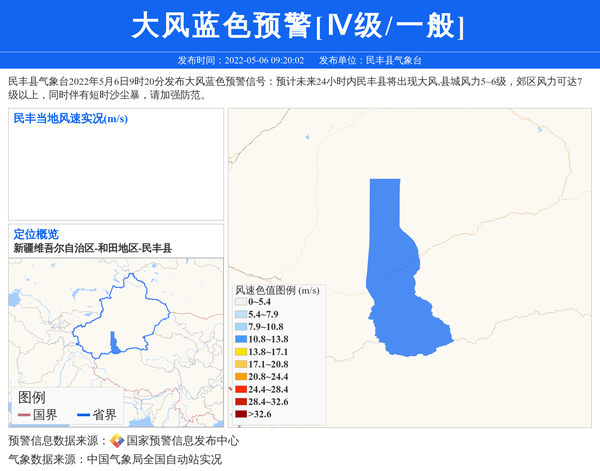Select the 5.4~7.9 wind speed swatch
The height and width of the screenshot is (471, 600).
coord(240,314)
